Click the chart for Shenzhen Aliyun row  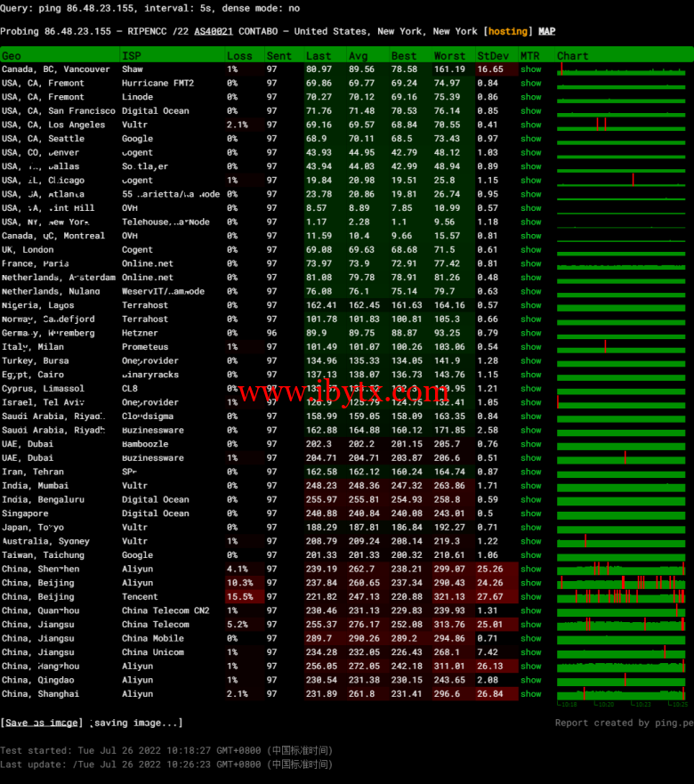[621, 569]
